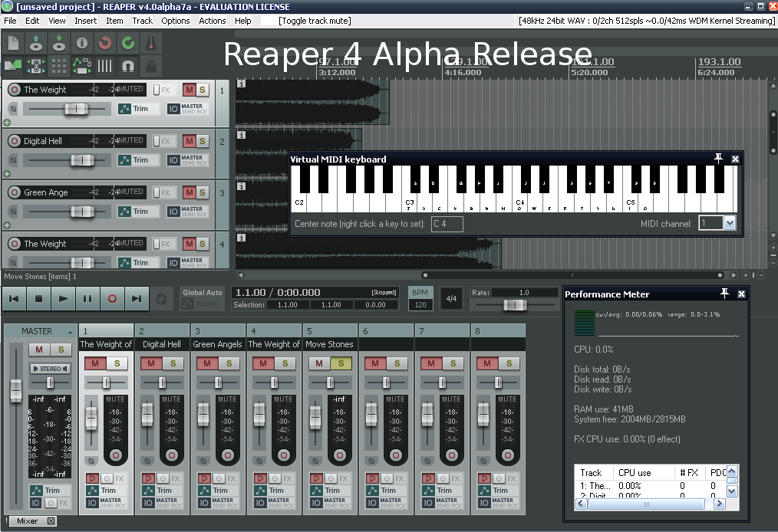Unmute first The Weight track in track panel
This screenshot has width=778, height=532.
[189, 90]
